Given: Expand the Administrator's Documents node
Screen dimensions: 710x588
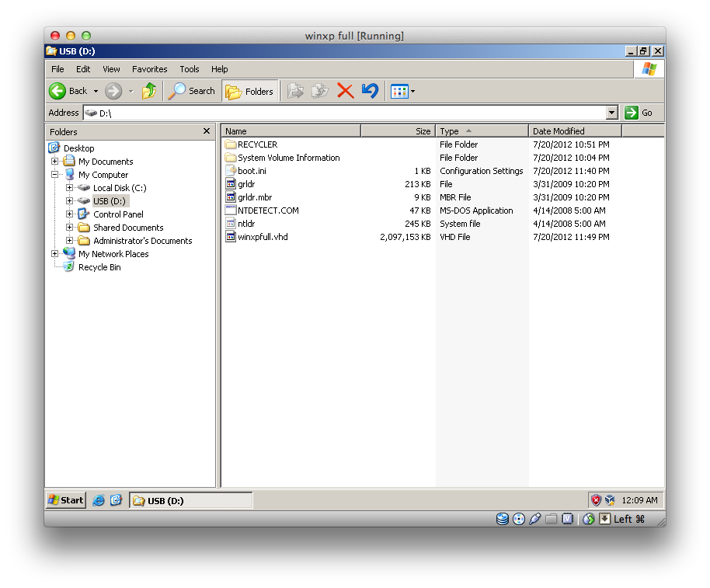Looking at the screenshot, I should pos(69,240).
